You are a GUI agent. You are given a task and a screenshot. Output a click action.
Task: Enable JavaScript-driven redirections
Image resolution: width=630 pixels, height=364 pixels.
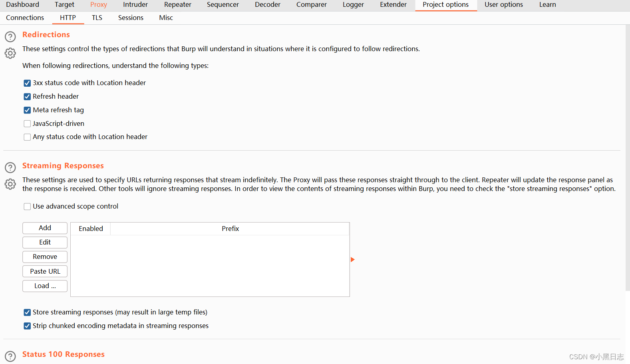click(27, 124)
